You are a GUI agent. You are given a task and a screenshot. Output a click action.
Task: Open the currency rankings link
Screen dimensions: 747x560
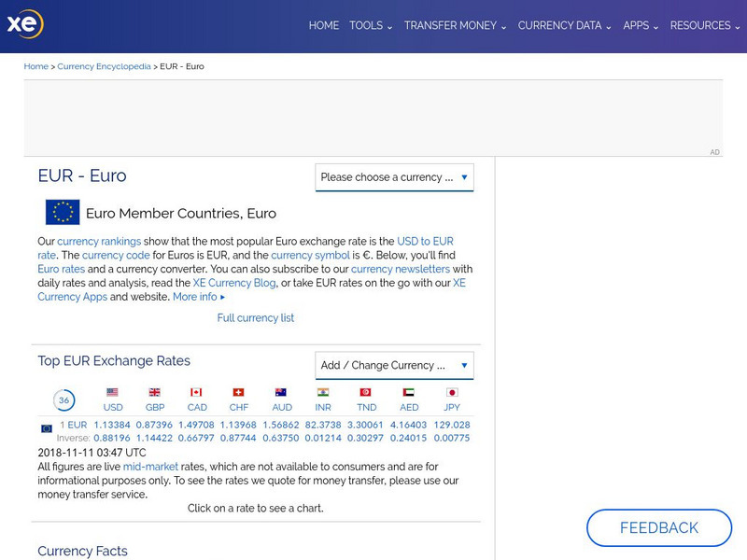99,242
